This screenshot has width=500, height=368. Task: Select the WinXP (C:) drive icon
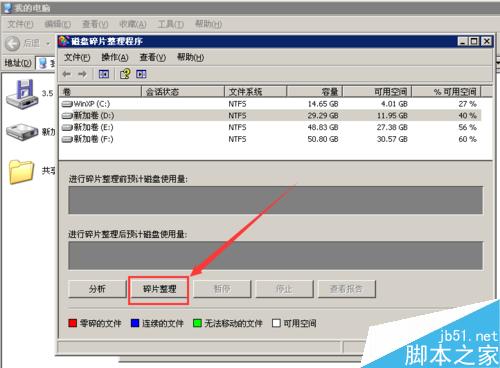[x=67, y=104]
